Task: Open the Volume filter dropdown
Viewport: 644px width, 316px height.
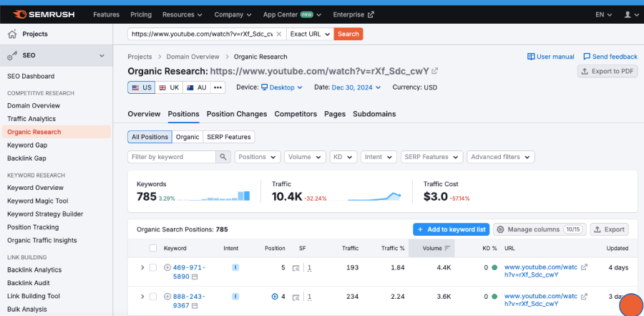Action: [305, 157]
